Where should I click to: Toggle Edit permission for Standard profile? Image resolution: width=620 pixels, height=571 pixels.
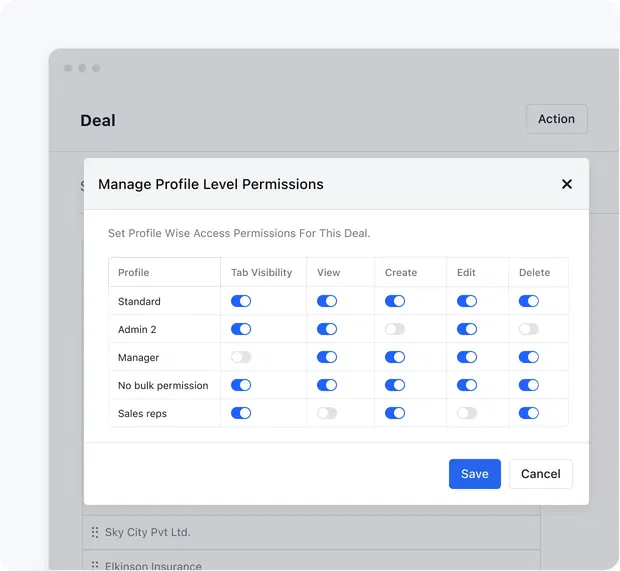[x=467, y=301]
